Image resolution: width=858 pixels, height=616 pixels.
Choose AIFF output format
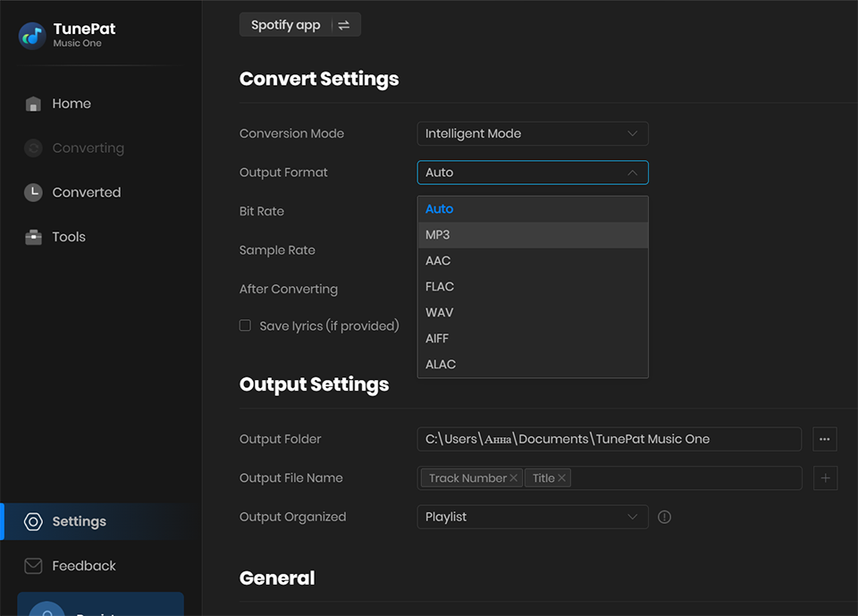tap(533, 338)
